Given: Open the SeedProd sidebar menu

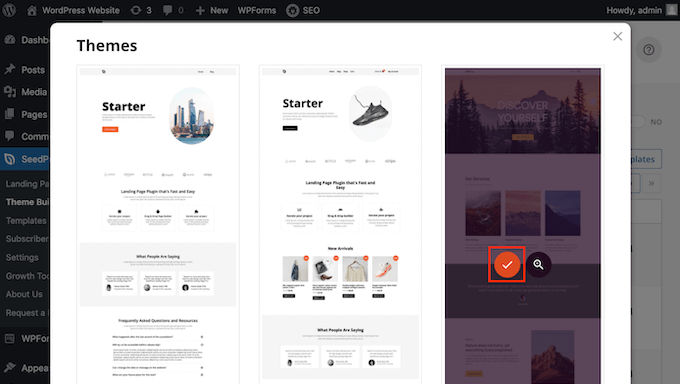Looking at the screenshot, I should 25,159.
